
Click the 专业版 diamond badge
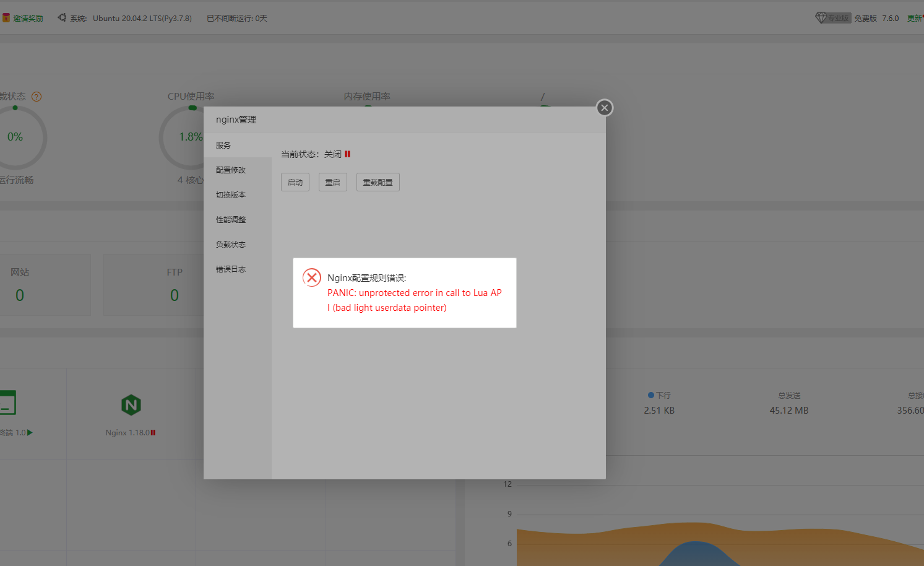tap(833, 18)
